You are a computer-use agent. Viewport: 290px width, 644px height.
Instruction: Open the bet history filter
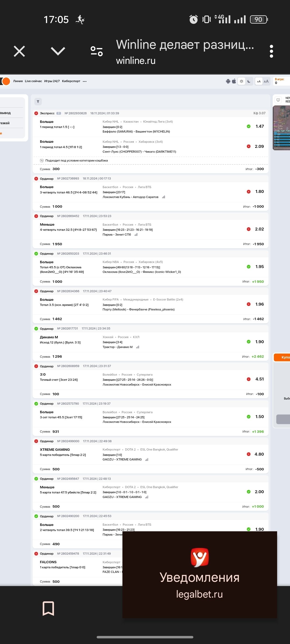pyautogui.click(x=38, y=101)
